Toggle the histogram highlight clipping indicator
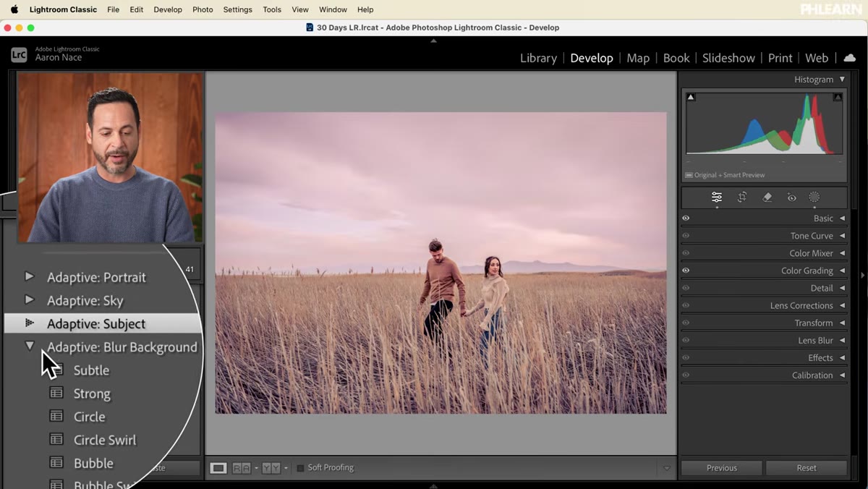This screenshot has height=489, width=868. point(838,97)
